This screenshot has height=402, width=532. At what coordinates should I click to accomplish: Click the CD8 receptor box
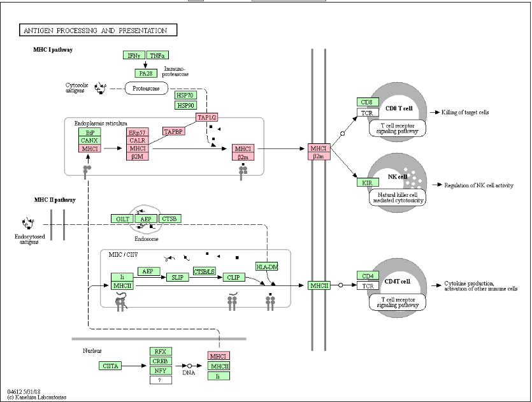(367, 102)
